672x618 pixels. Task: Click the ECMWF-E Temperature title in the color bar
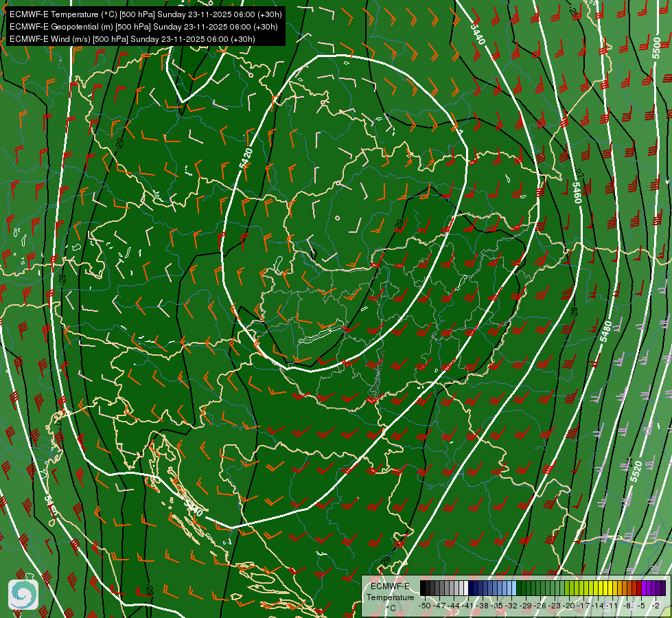point(390,591)
